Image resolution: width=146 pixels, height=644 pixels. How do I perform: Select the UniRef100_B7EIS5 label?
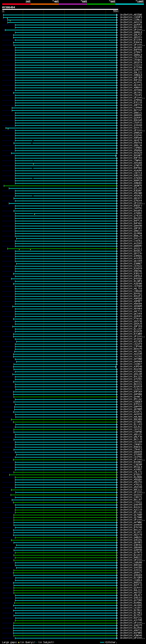131,103
